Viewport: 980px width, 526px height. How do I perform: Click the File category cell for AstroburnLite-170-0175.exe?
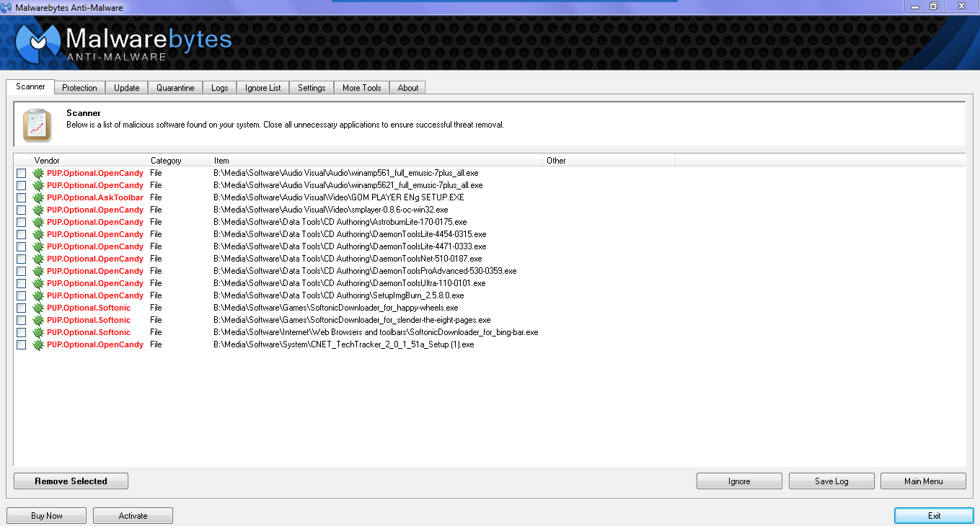tap(156, 222)
